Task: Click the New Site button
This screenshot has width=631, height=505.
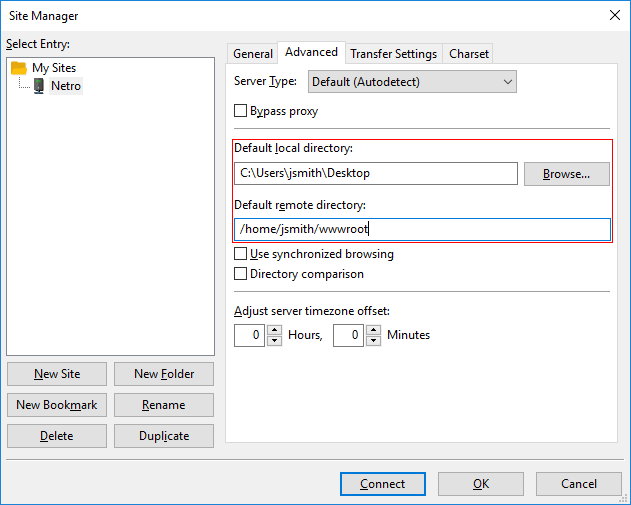Action: (x=57, y=374)
